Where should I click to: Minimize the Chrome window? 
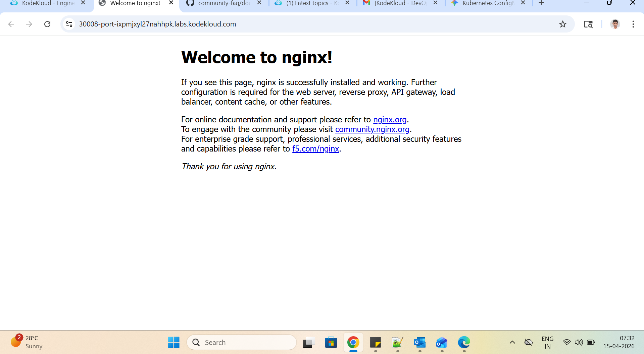tap(586, 3)
